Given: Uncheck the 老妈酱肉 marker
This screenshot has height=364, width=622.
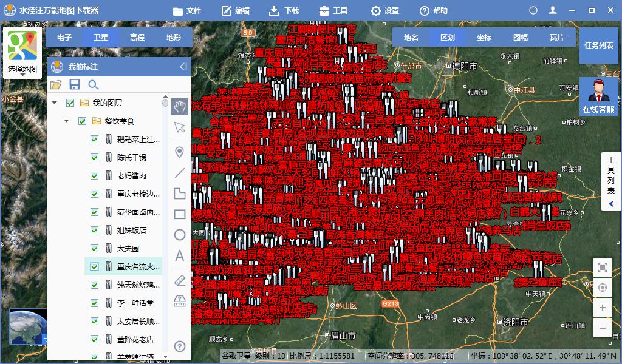Looking at the screenshot, I should pos(94,176).
